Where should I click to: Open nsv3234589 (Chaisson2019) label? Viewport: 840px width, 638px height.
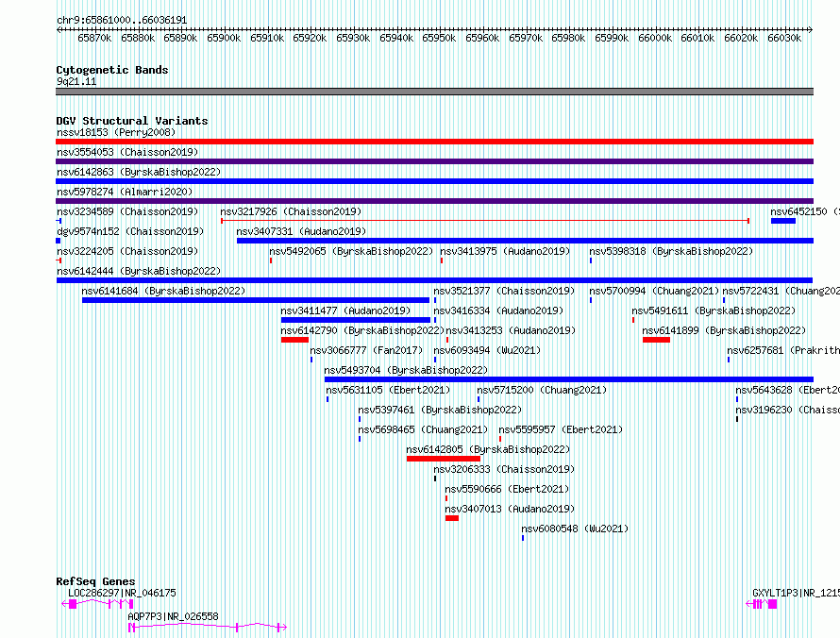point(127,211)
